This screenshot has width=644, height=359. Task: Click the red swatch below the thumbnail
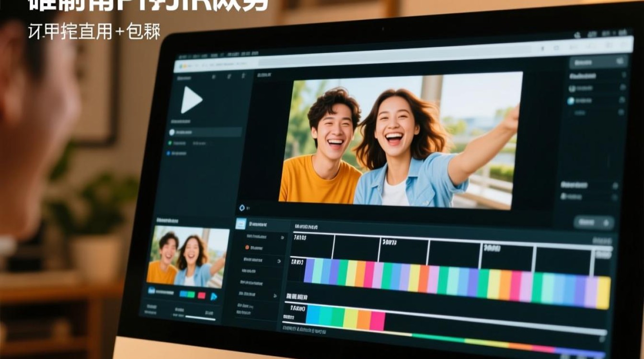pos(201,295)
